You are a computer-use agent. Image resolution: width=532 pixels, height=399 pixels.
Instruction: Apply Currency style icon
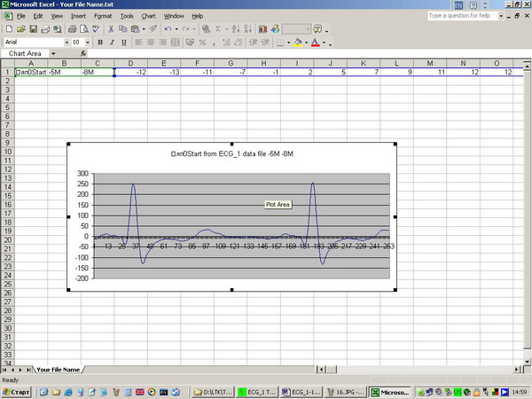tap(191, 43)
